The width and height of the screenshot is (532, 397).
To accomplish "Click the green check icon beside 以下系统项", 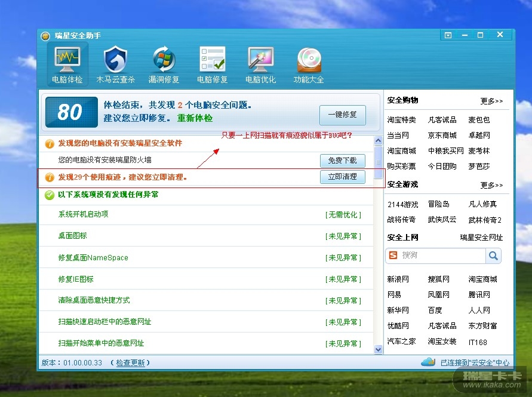I will [50, 195].
